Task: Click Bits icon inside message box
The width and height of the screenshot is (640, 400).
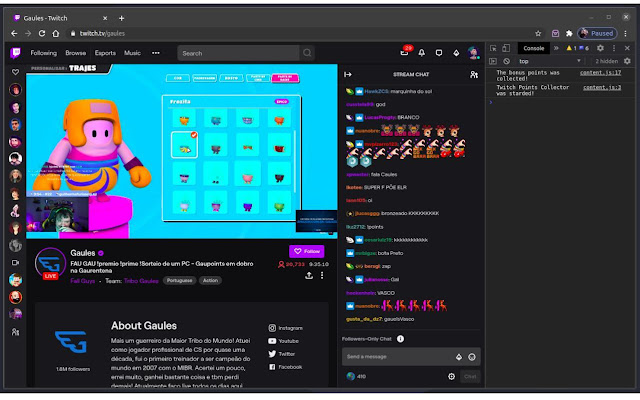Action: [x=459, y=357]
